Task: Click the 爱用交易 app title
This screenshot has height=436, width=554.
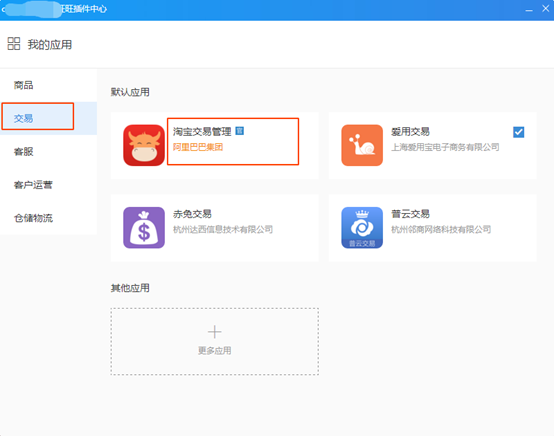Action: click(410, 132)
